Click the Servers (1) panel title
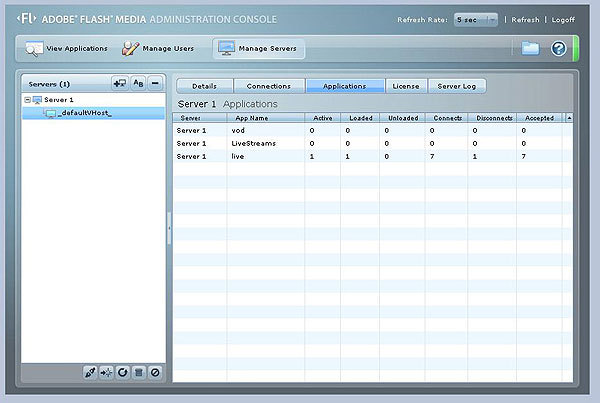Image resolution: width=600 pixels, height=403 pixels. [49, 84]
